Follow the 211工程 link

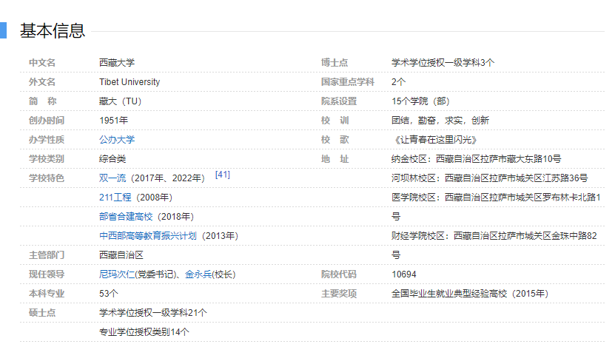click(115, 197)
